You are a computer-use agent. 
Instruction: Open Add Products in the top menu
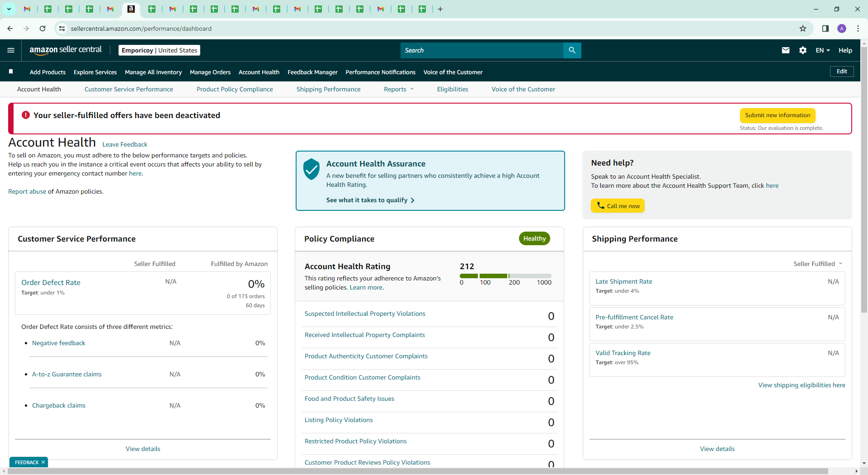[47, 72]
